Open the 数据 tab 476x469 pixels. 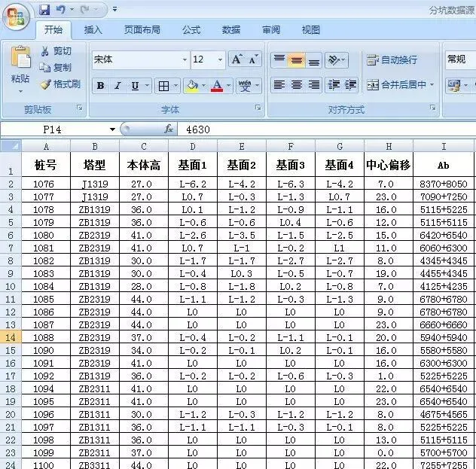click(231, 29)
